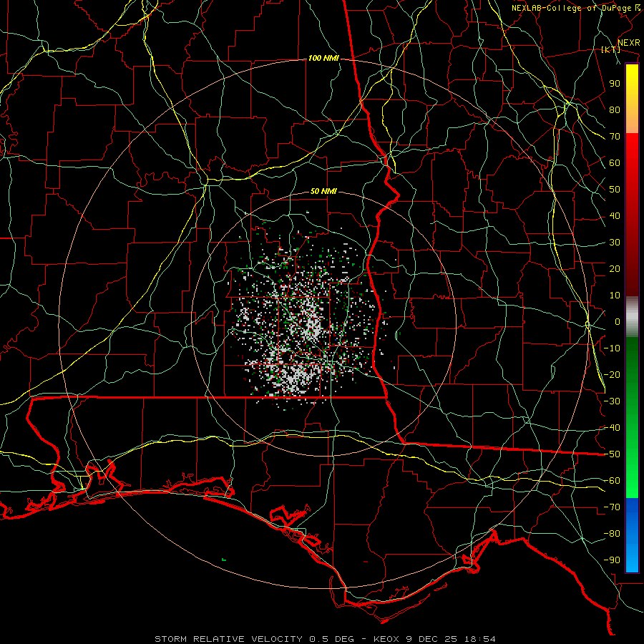
Task: Click the 10 value on the velocity scale
Action: pos(615,296)
